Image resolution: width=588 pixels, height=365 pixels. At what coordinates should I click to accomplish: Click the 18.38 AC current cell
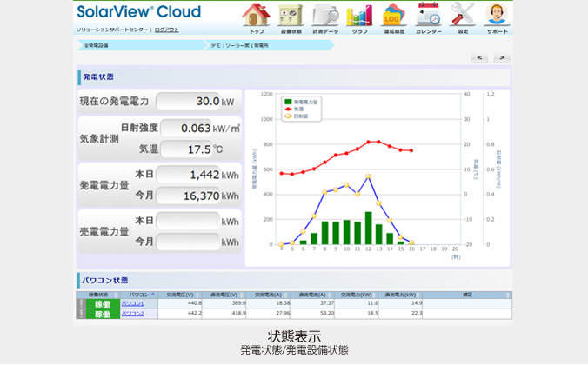point(268,303)
